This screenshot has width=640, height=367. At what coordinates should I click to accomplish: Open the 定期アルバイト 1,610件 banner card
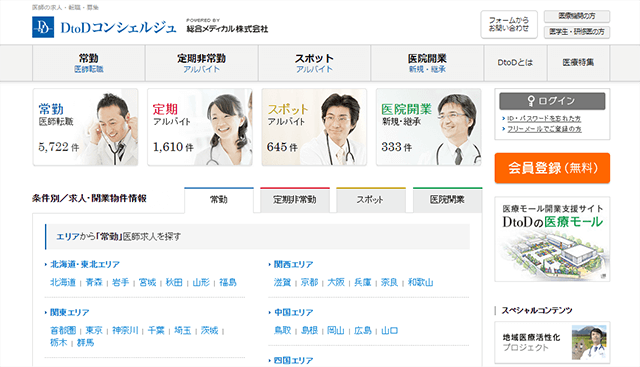(x=200, y=127)
